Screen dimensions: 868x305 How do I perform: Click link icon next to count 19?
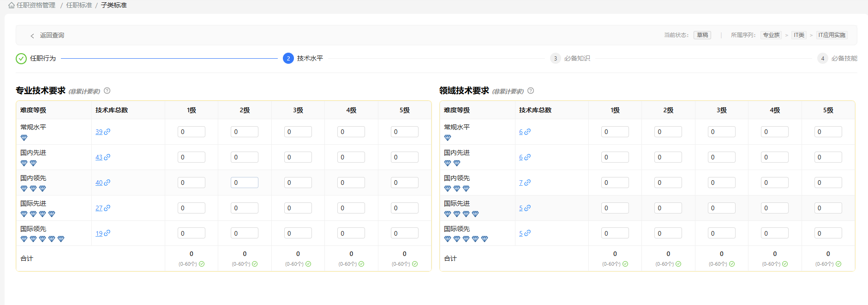(x=107, y=233)
